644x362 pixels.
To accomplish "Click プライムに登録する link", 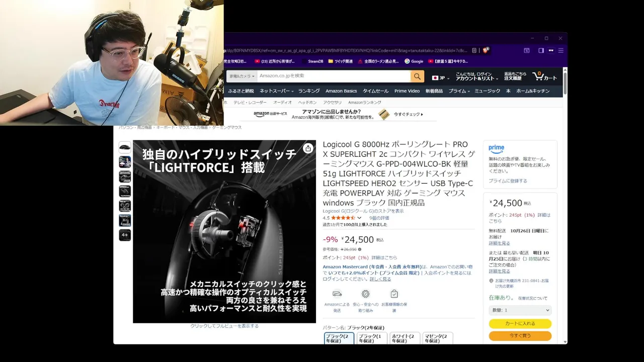I will [x=508, y=181].
